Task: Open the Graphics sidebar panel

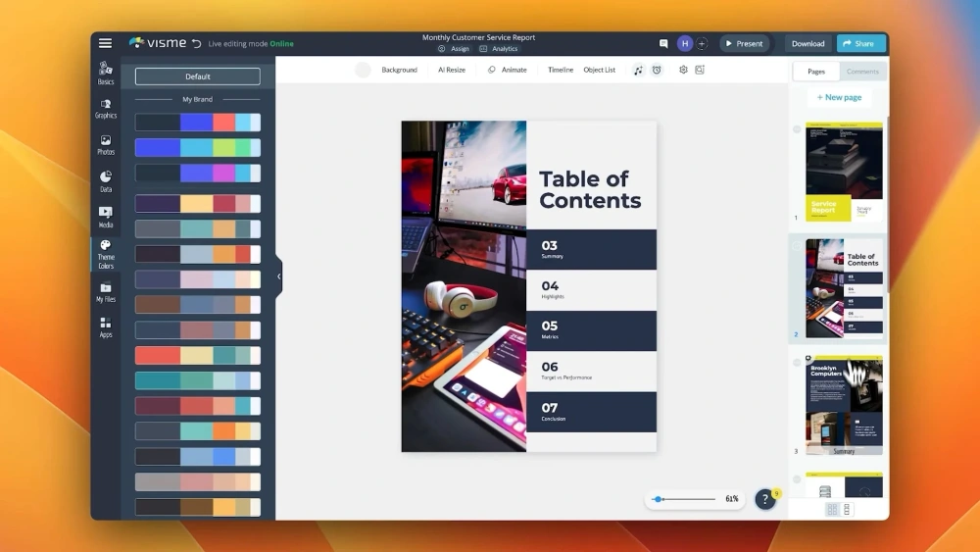Action: [106, 109]
